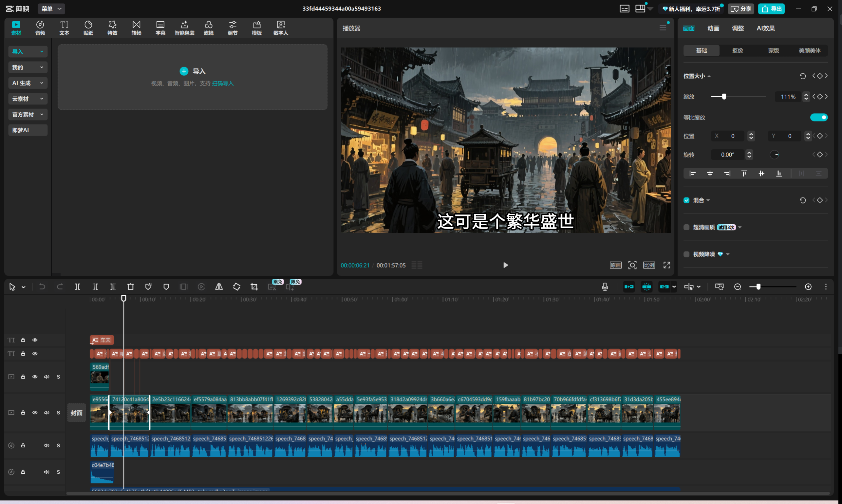Image resolution: width=842 pixels, height=504 pixels.
Task: Hide the 569adf video track with eye icon
Action: pyautogui.click(x=35, y=377)
